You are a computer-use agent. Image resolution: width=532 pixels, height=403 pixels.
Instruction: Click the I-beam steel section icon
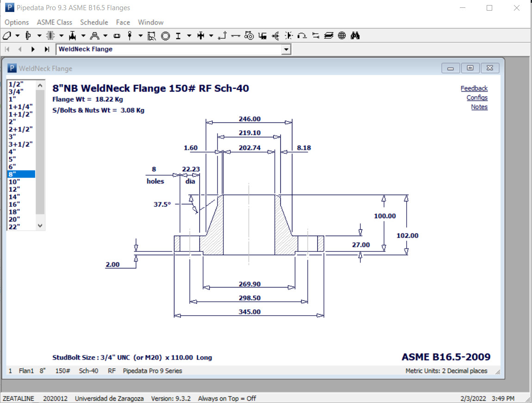pos(178,36)
